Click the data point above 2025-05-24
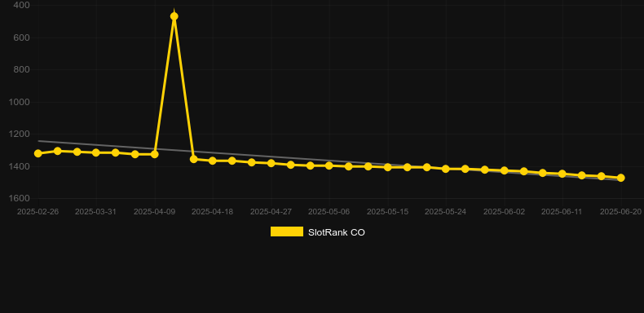The width and height of the screenshot is (644, 313). [x=446, y=169]
